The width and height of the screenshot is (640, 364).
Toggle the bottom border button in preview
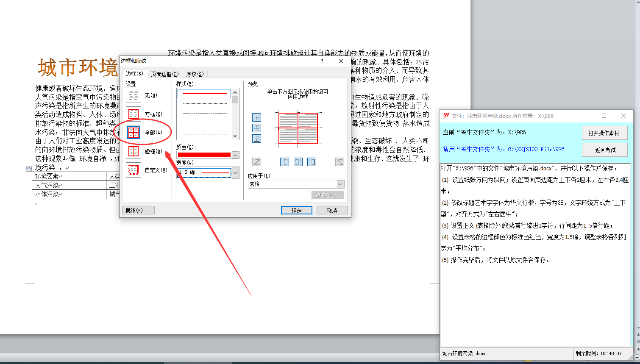click(x=256, y=139)
